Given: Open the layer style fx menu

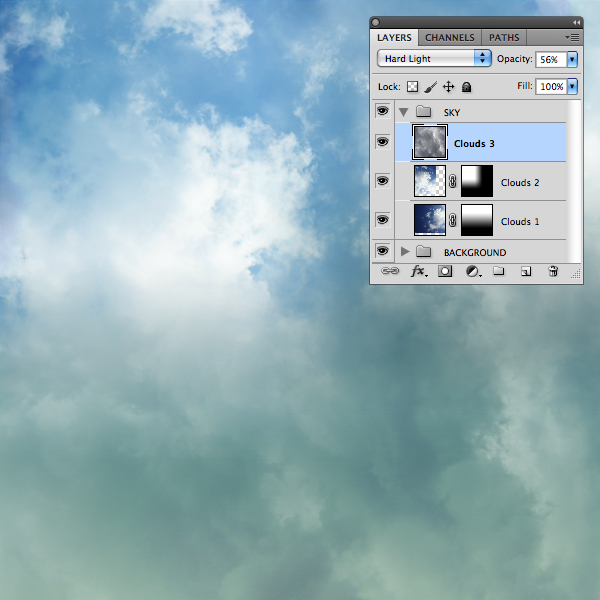Looking at the screenshot, I should 419,271.
